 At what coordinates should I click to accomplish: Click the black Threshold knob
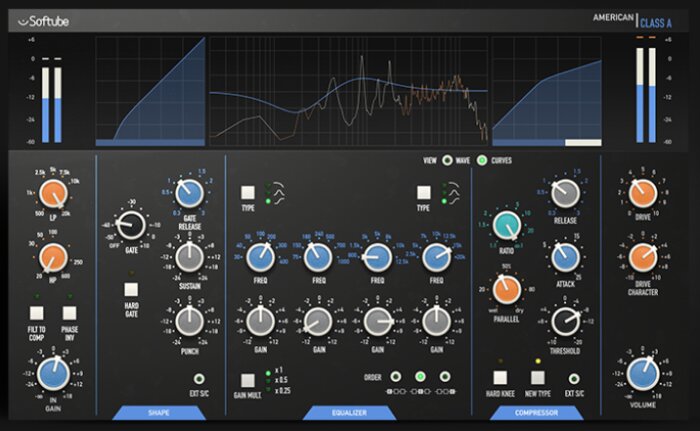coord(565,322)
